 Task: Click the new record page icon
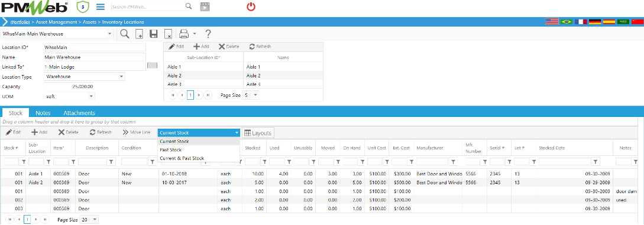pyautogui.click(x=140, y=34)
